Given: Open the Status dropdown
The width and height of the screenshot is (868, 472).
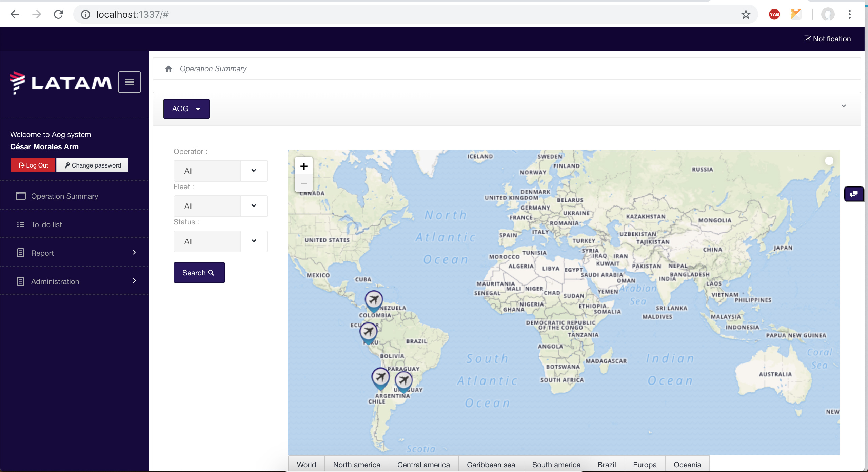Looking at the screenshot, I should coord(221,241).
